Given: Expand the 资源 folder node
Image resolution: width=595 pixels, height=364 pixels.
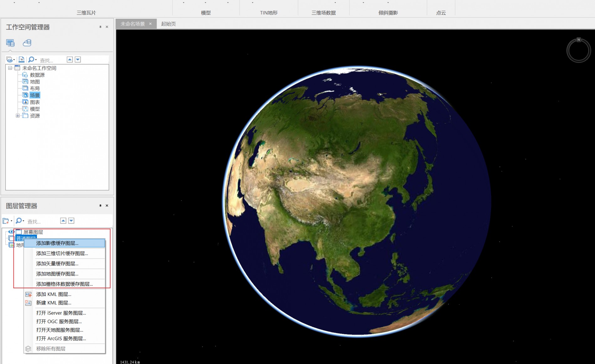Looking at the screenshot, I should pyautogui.click(x=18, y=116).
